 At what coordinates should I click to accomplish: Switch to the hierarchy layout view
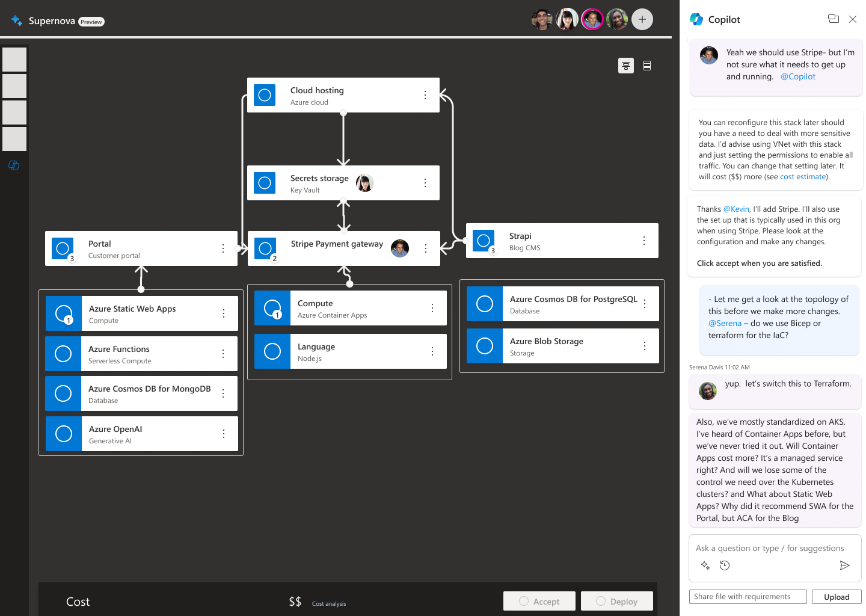[626, 66]
